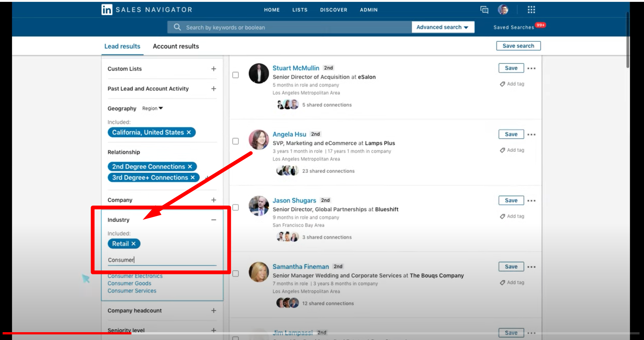Open the apps grid icon
Screen dimensions: 644x340
coord(531,10)
